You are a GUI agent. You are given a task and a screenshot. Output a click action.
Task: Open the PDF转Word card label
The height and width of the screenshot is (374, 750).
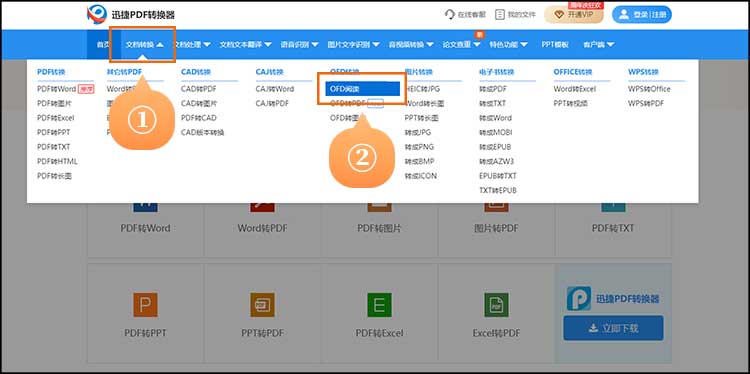click(145, 228)
